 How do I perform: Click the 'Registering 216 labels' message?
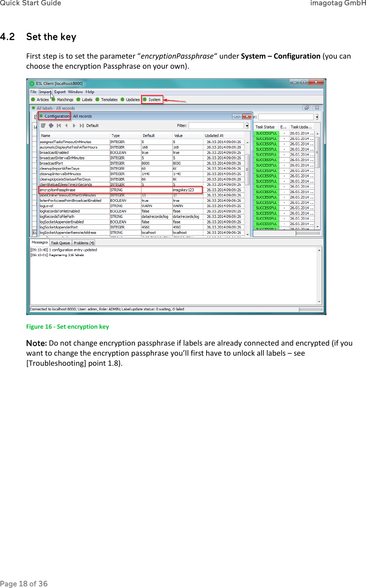pos(57,255)
